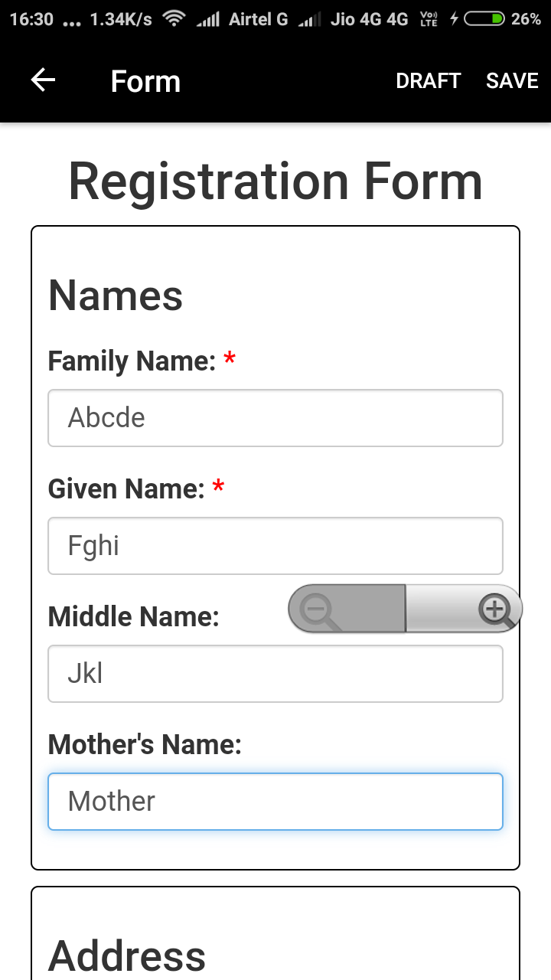The height and width of the screenshot is (980, 551).
Task: Tap the charging bolt icon
Action: click(x=454, y=19)
